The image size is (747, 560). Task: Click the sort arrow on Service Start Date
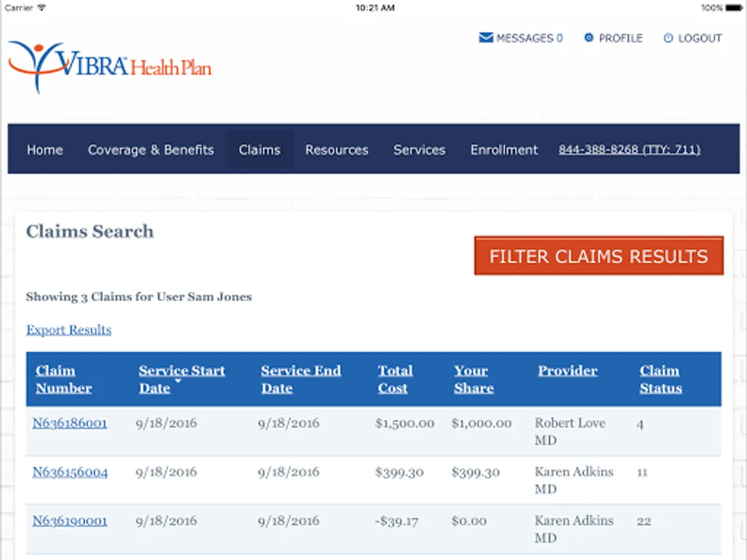pos(177,380)
